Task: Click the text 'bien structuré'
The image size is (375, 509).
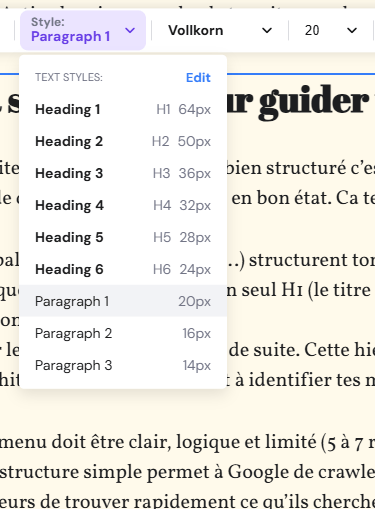Action: point(285,168)
